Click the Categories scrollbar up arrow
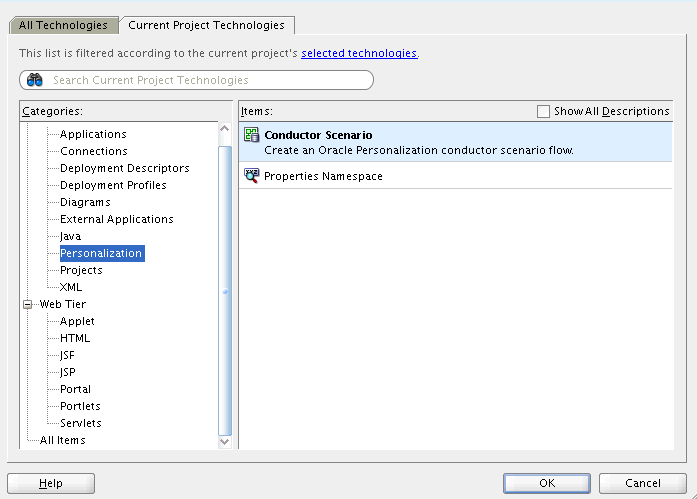The image size is (697, 499). point(225,128)
